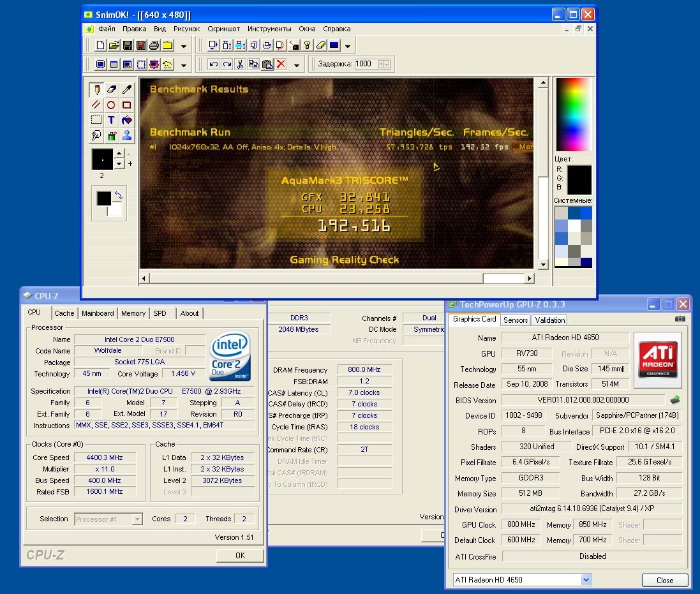
Task: Expand the file toolbar overflow arrow
Action: coord(184,46)
